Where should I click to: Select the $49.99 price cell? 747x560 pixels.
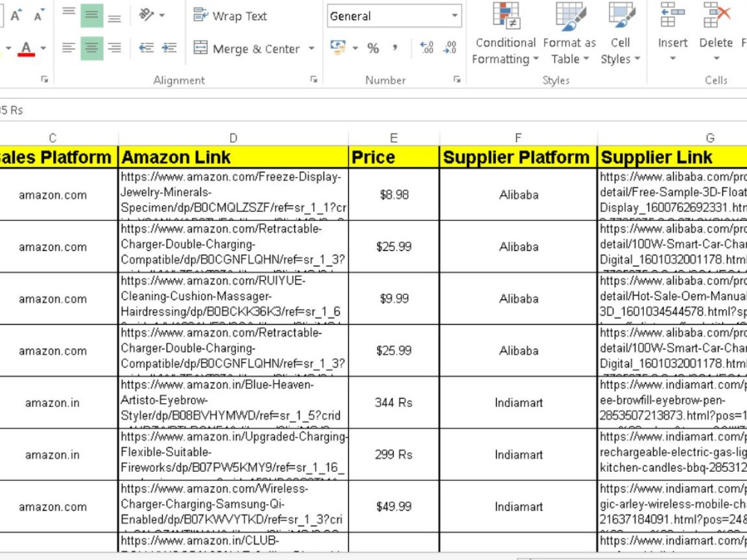[394, 507]
